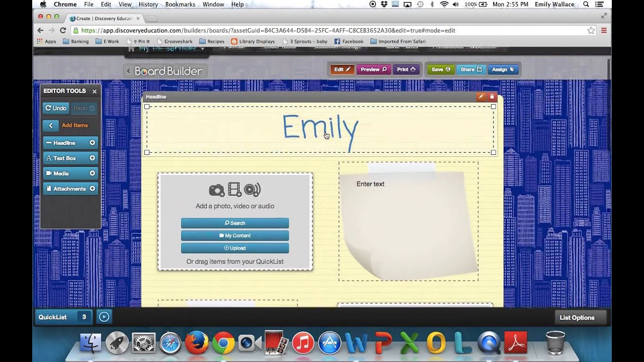The height and width of the screenshot is (362, 644).
Task: Open Launchpad from the Dock
Action: [x=117, y=344]
